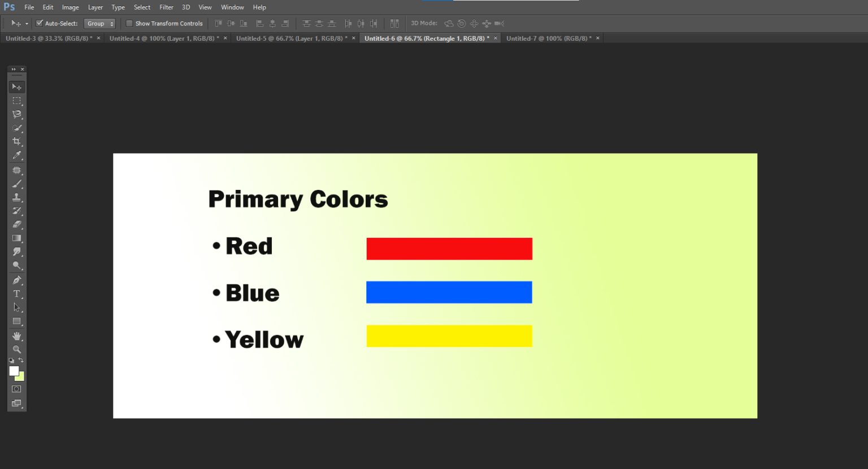This screenshot has height=469, width=868.
Task: Activate the Pen tool
Action: [17, 280]
